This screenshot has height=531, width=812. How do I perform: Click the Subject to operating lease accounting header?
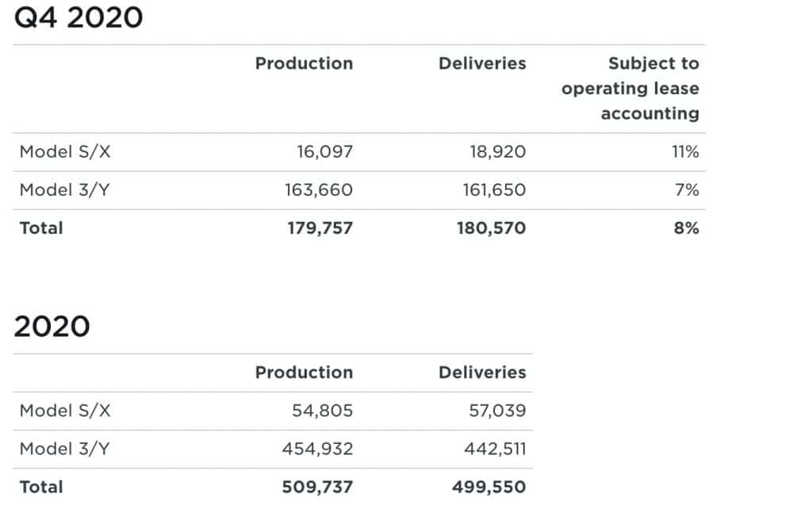tap(630, 88)
